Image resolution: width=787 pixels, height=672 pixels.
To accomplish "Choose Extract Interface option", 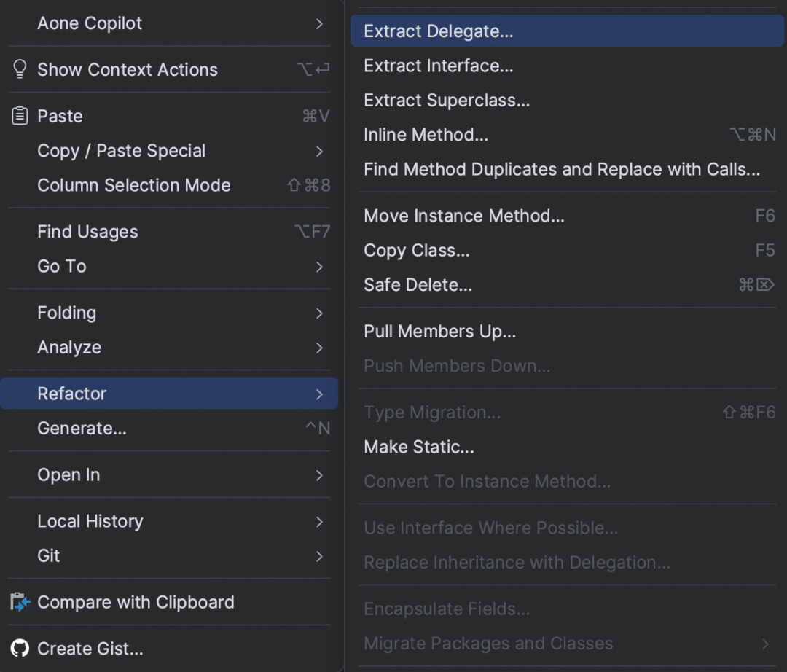I will (567, 66).
